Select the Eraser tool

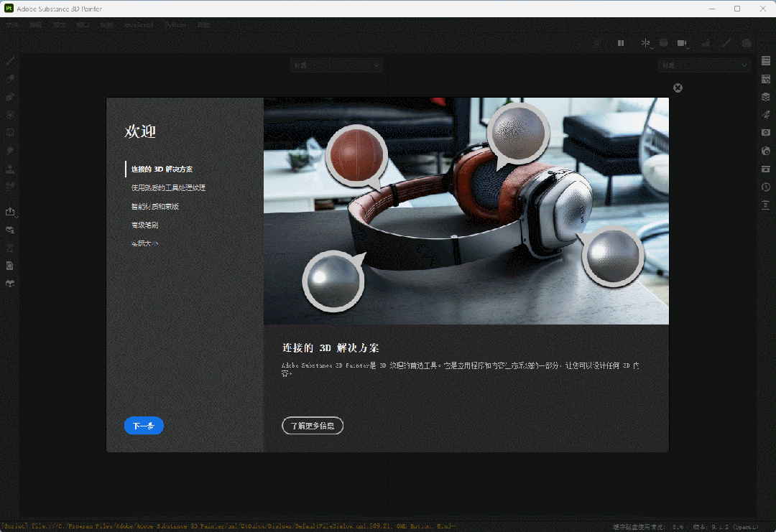coord(10,79)
